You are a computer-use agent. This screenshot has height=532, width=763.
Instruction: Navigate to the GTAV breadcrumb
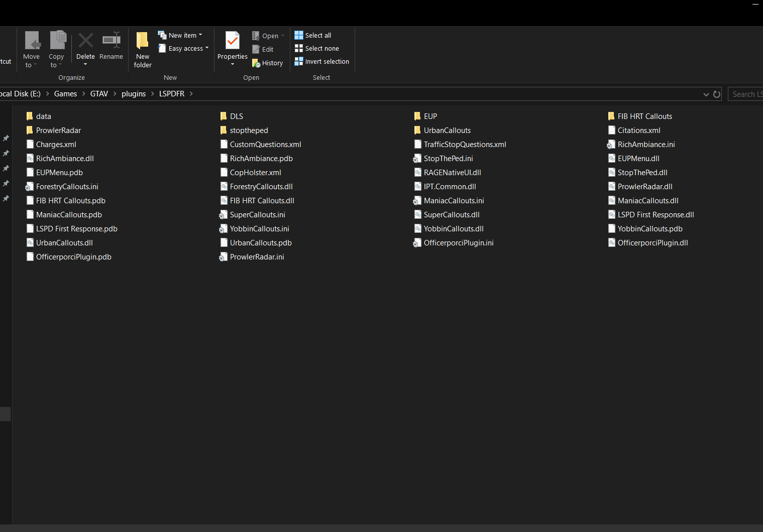[x=99, y=94]
